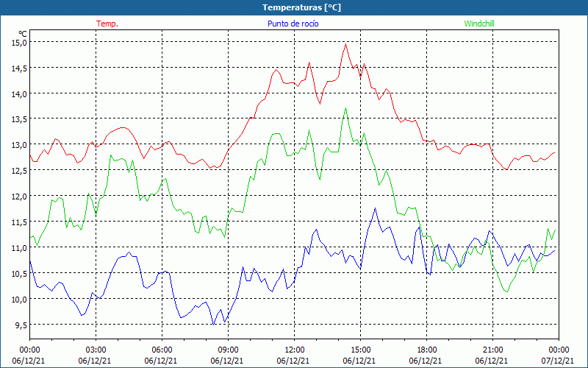The image size is (588, 368).
Task: Select the red 'Temp.' legend label
Action: tap(107, 24)
